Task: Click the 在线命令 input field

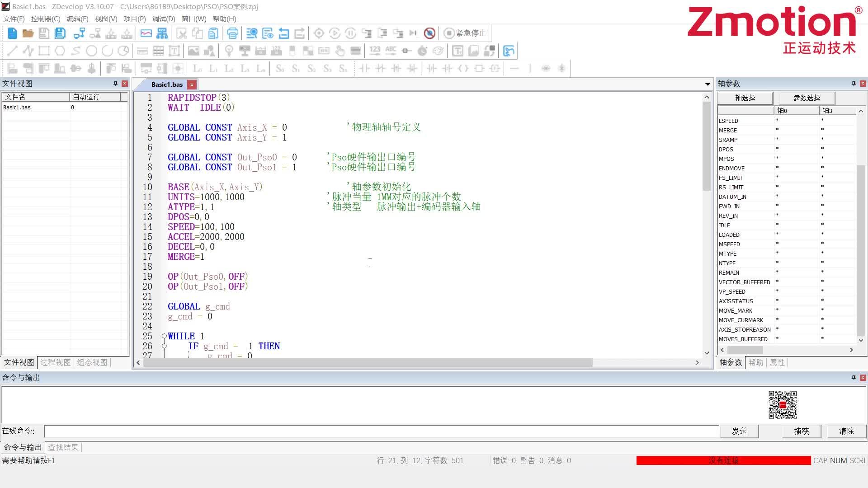Action: point(381,431)
